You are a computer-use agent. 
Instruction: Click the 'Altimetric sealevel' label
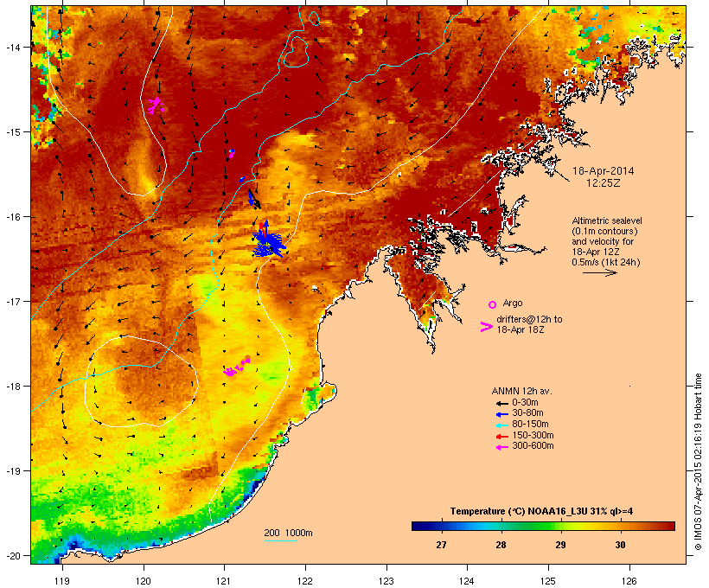click(607, 220)
